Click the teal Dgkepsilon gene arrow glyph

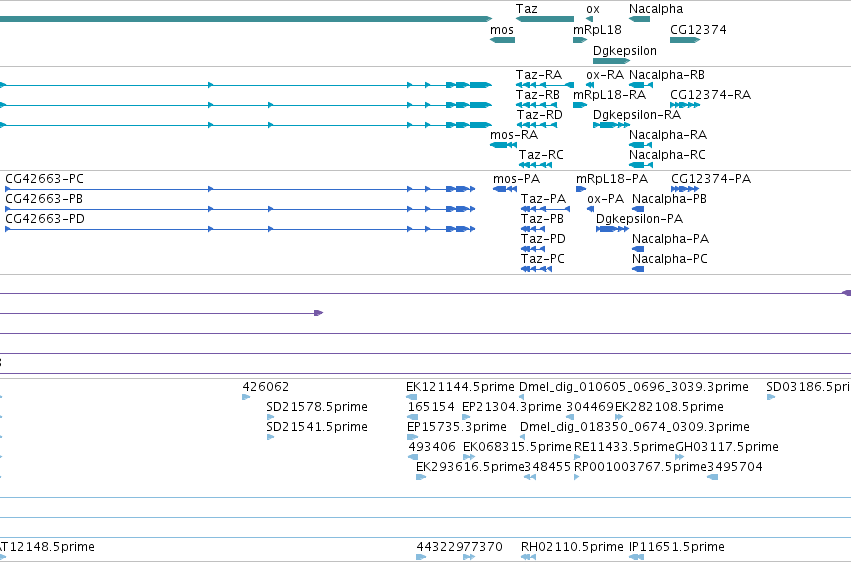tap(611, 61)
